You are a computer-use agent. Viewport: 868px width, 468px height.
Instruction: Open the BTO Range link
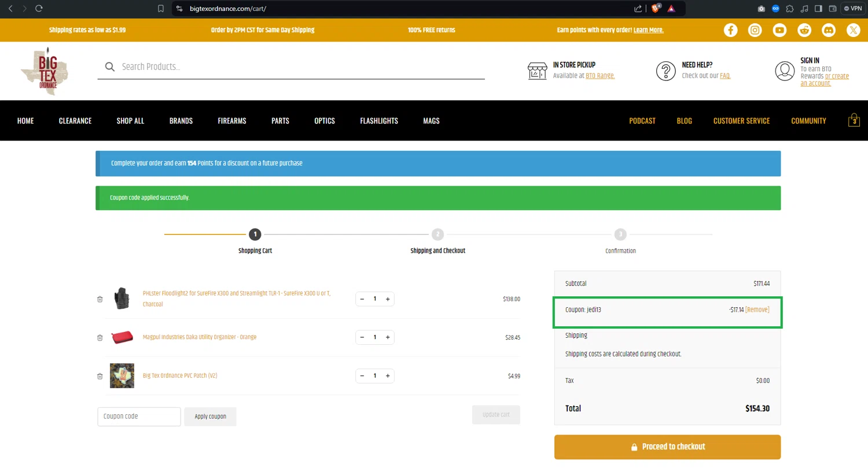pyautogui.click(x=600, y=76)
